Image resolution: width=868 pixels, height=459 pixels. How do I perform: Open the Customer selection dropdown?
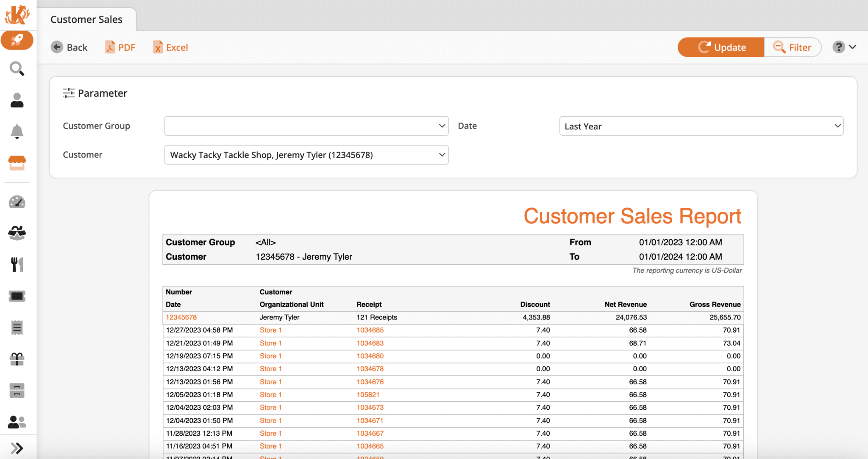306,154
